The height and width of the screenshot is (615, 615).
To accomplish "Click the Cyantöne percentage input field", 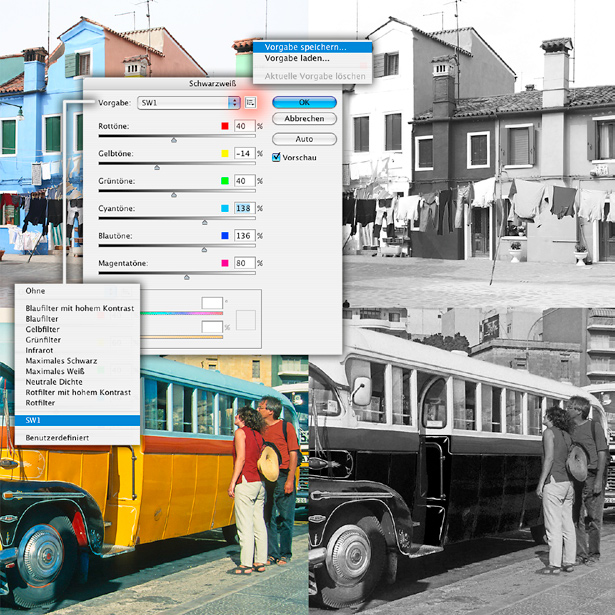I will (244, 208).
